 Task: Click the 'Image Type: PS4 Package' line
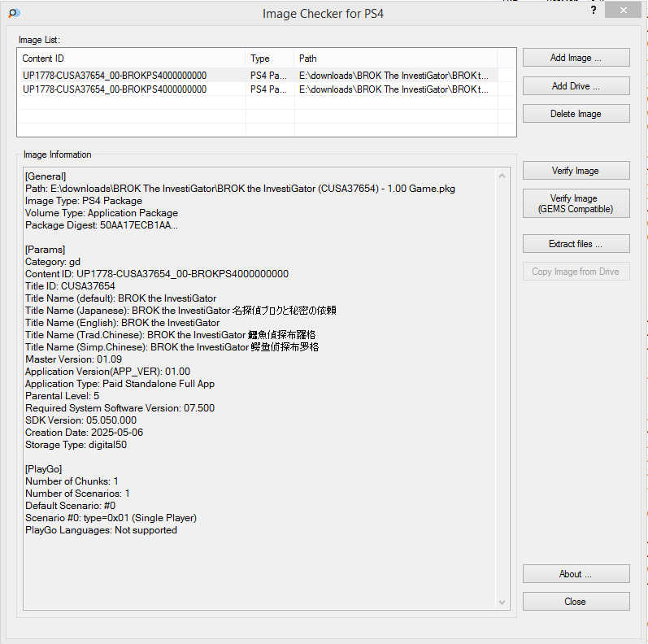click(84, 201)
